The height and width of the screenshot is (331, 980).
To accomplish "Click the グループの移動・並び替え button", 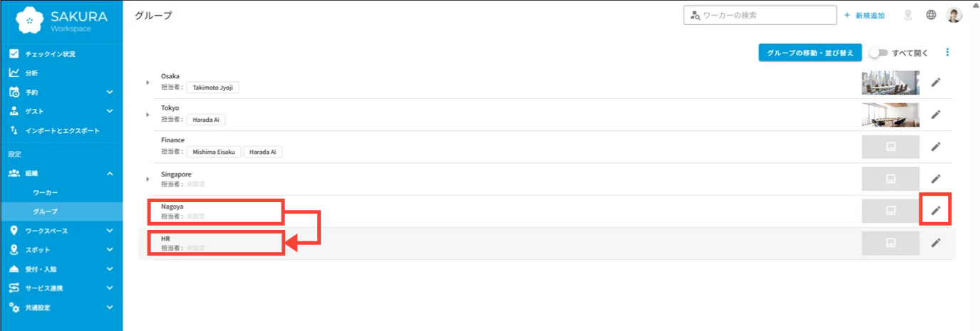I will (810, 53).
